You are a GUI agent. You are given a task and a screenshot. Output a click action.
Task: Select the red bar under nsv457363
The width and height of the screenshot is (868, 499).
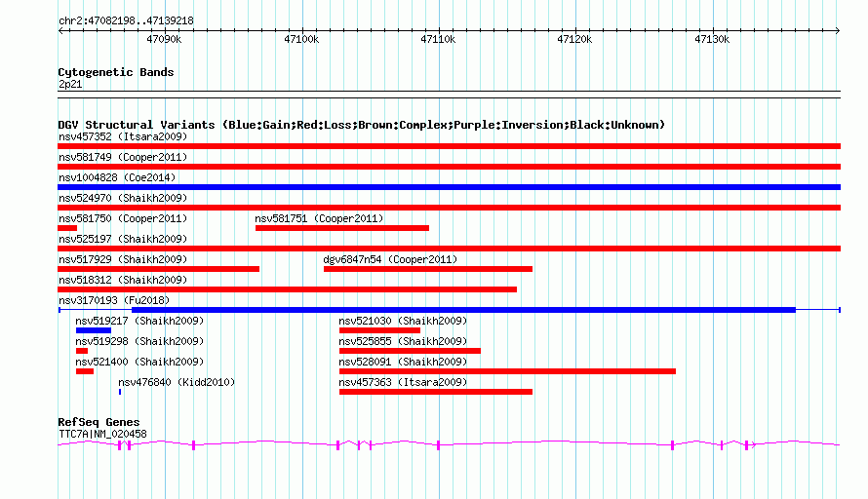[436, 392]
